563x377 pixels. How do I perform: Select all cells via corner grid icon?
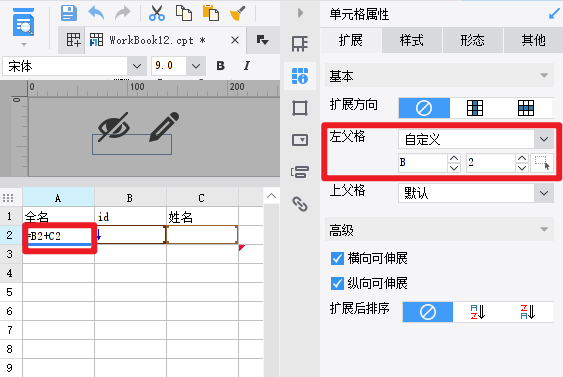(8, 198)
